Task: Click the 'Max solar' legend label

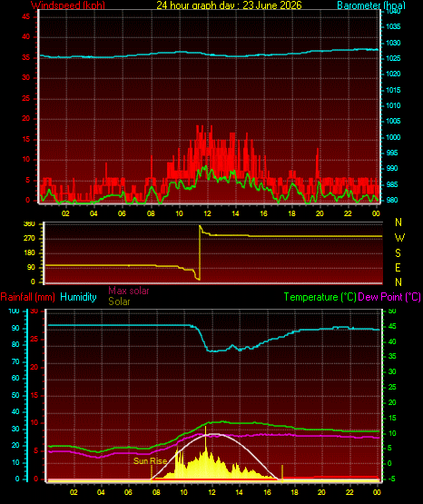Action: point(129,291)
